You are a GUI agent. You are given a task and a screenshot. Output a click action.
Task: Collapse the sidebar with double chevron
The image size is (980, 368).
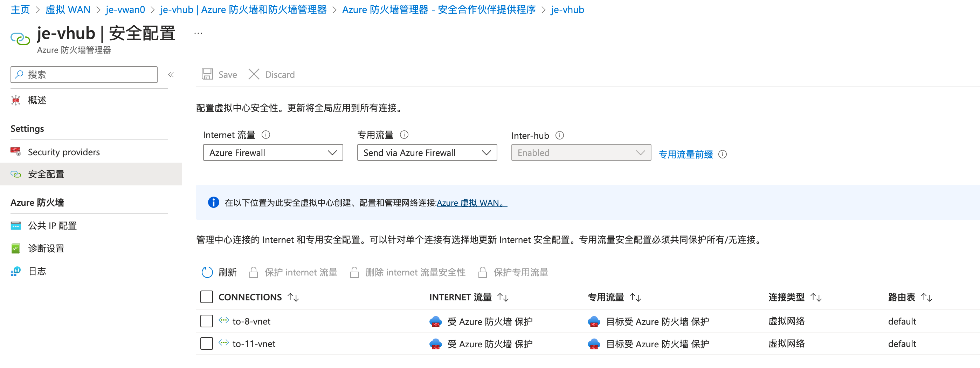click(171, 75)
